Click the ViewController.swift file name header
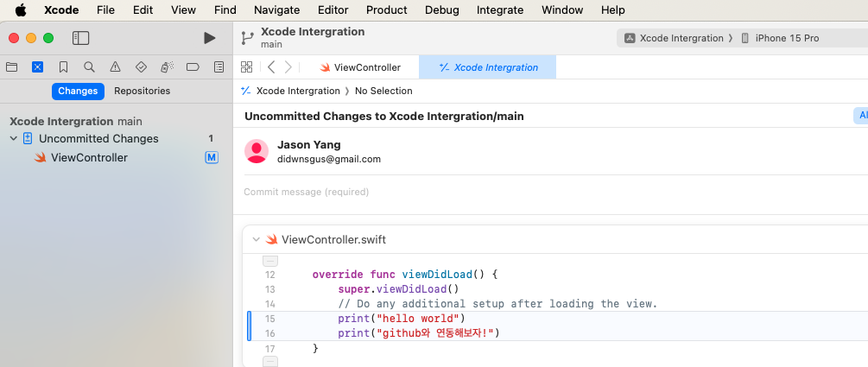868x367 pixels. [x=333, y=240]
